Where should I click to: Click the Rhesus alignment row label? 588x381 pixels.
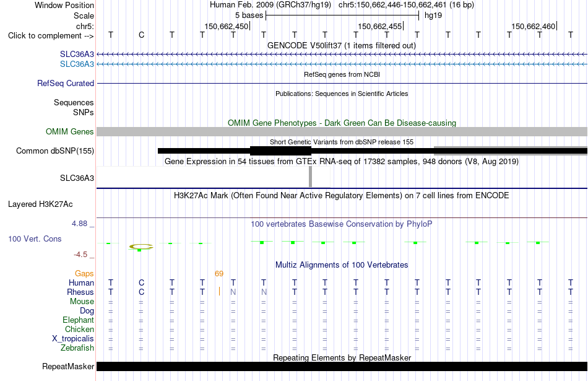pos(80,292)
